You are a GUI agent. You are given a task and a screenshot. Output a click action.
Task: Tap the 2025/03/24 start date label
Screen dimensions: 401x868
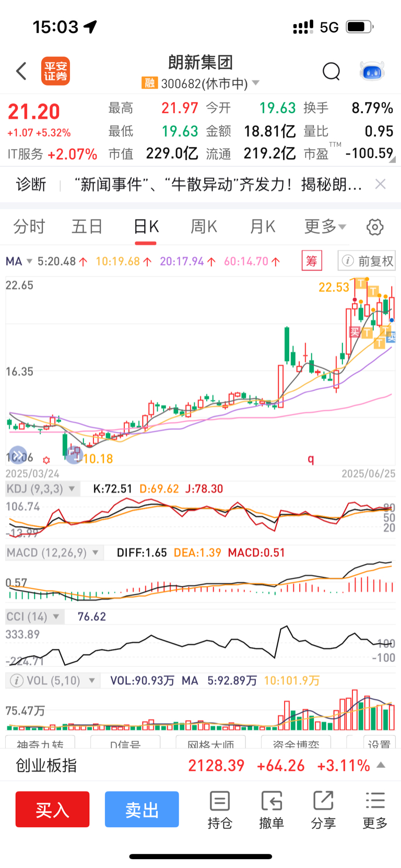click(32, 473)
